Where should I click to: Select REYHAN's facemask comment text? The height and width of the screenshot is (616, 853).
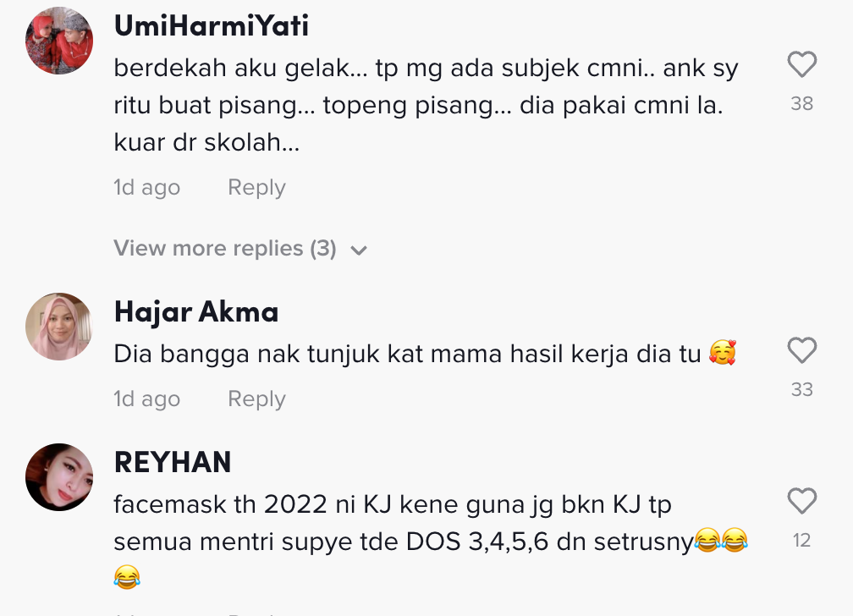[x=431, y=541]
